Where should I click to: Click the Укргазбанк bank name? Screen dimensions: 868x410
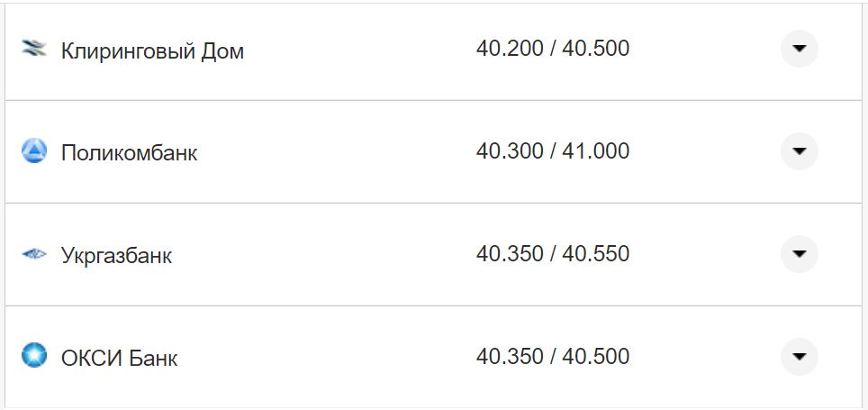pyautogui.click(x=116, y=256)
